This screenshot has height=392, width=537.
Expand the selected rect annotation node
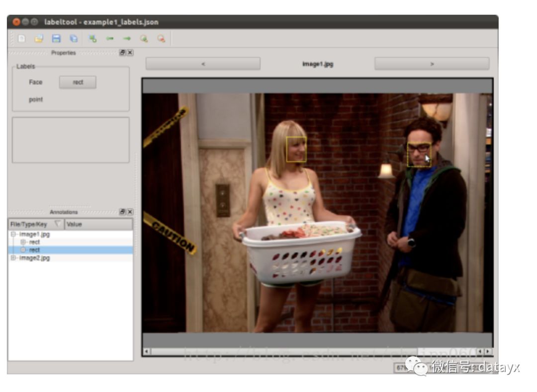tap(23, 250)
